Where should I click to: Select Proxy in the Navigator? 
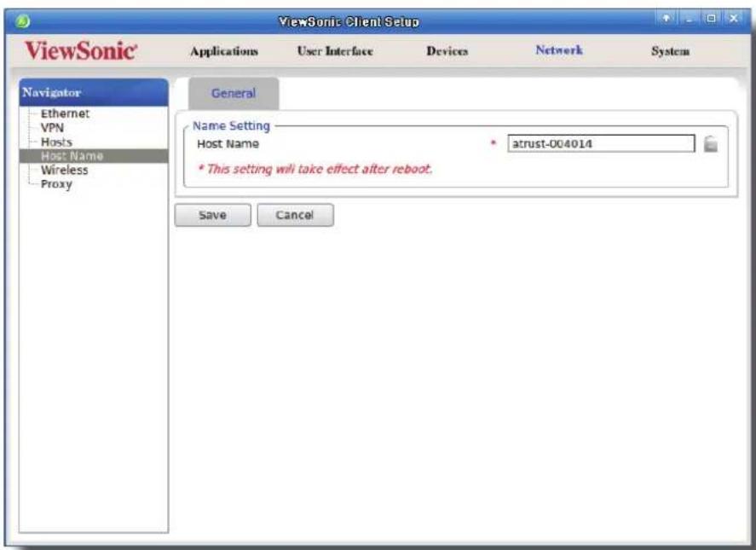(x=56, y=184)
